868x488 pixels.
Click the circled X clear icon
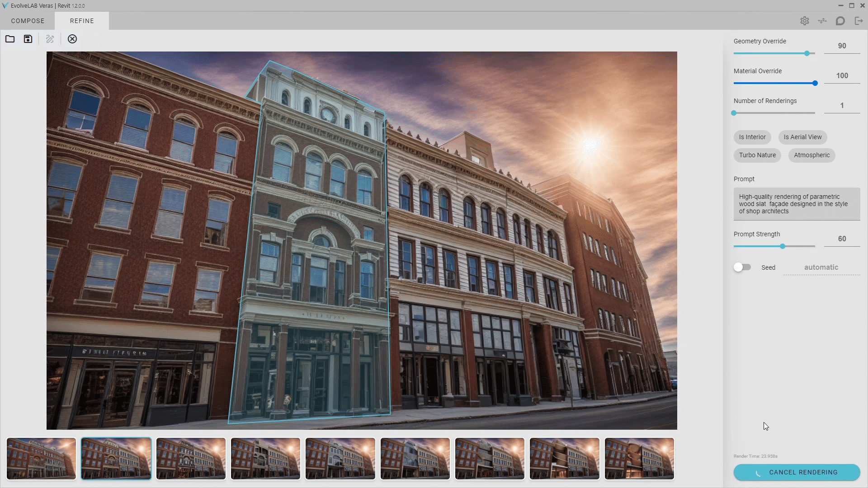coord(72,39)
